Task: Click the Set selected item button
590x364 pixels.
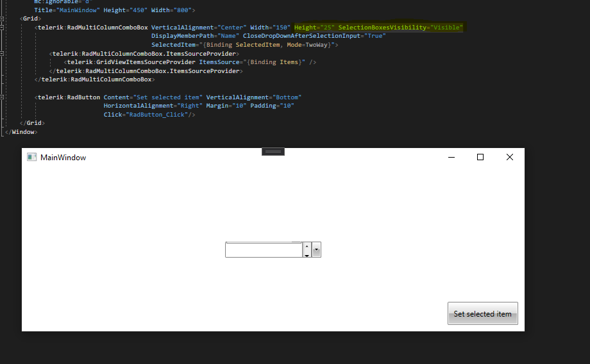Action: 483,313
